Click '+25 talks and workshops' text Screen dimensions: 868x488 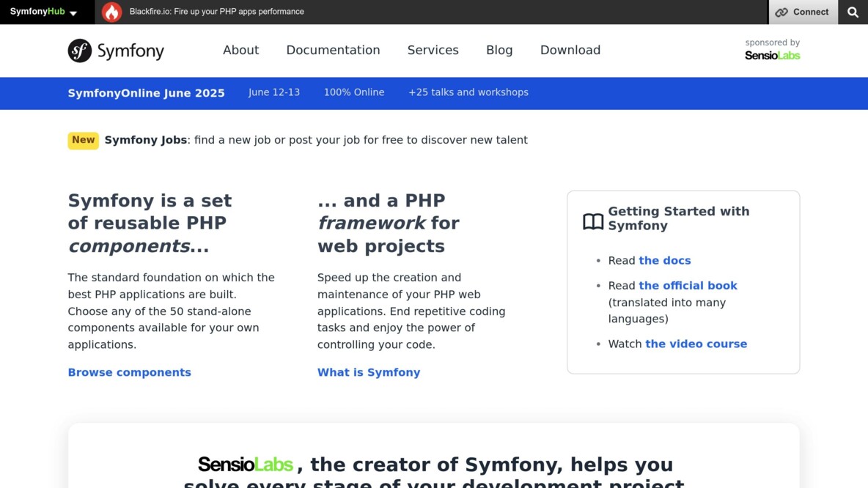[x=468, y=92]
